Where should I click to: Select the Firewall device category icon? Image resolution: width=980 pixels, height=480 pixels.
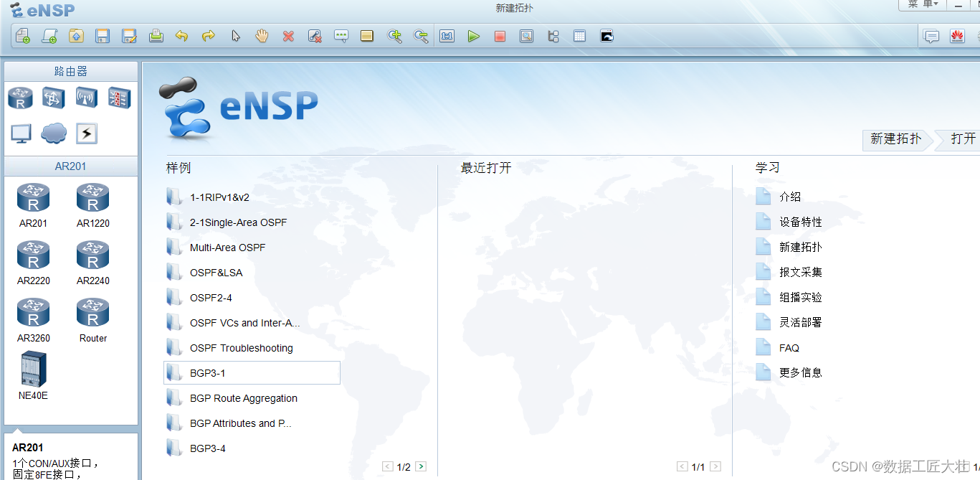click(x=120, y=97)
